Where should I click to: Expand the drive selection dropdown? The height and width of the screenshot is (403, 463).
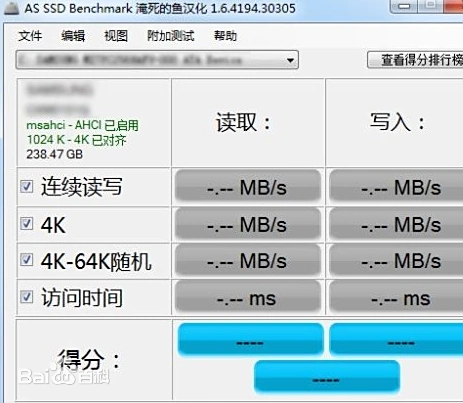click(157, 60)
